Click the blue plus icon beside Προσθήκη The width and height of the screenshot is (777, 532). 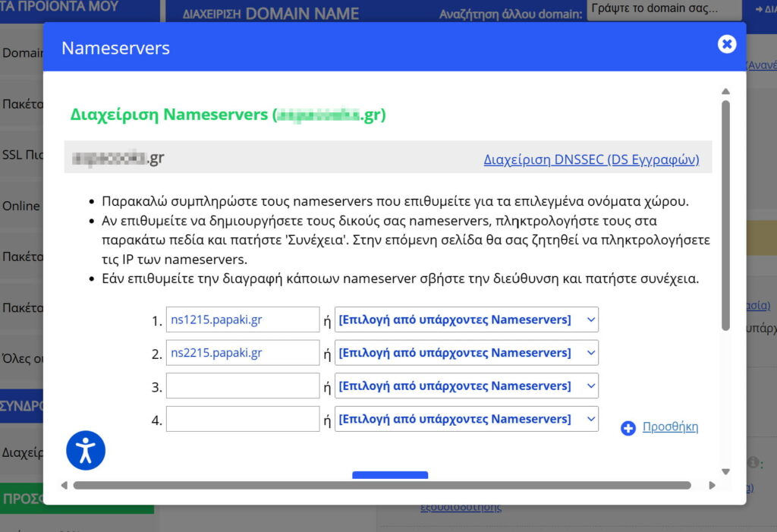click(x=628, y=428)
